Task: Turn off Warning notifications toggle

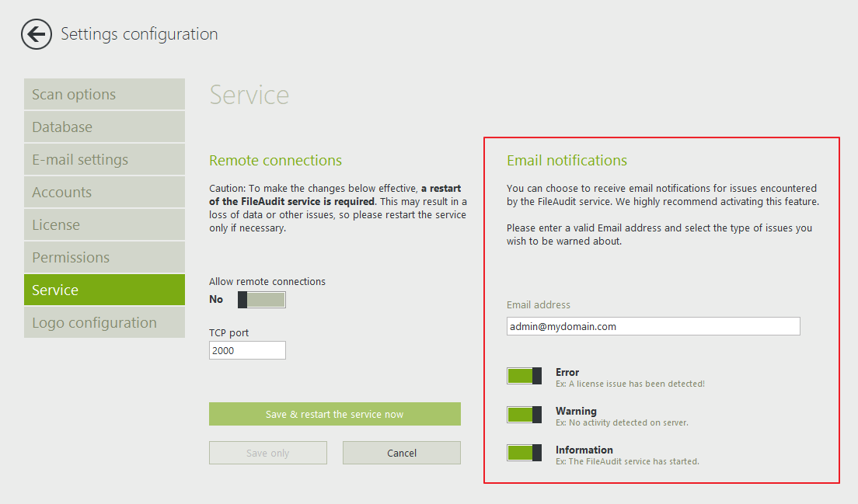Action: coord(525,415)
